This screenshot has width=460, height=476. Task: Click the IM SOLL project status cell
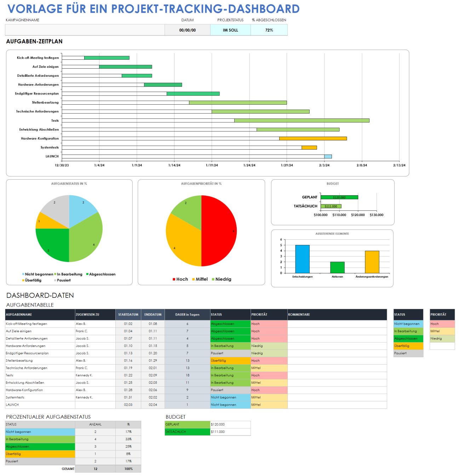click(x=230, y=30)
